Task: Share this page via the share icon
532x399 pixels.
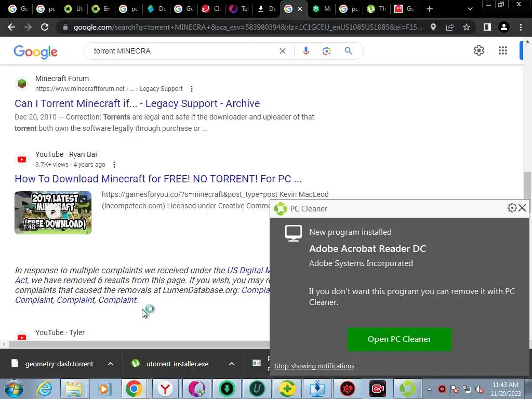Action: 450,27
